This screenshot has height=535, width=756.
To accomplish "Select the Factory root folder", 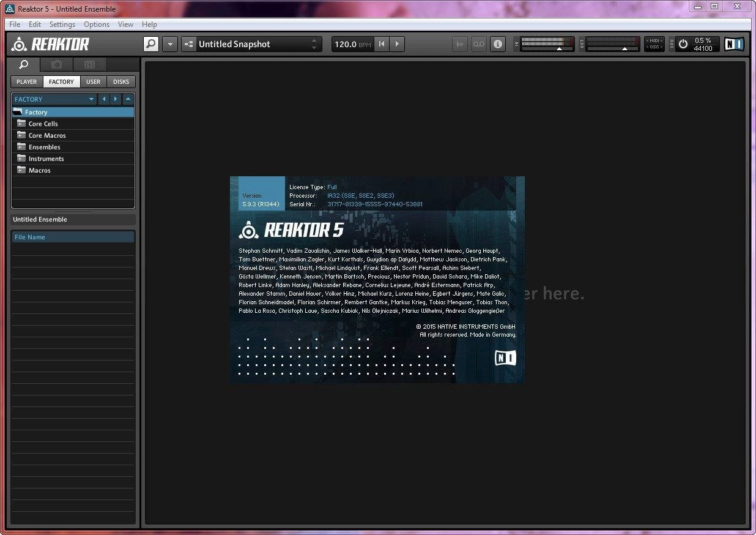I will pyautogui.click(x=73, y=112).
